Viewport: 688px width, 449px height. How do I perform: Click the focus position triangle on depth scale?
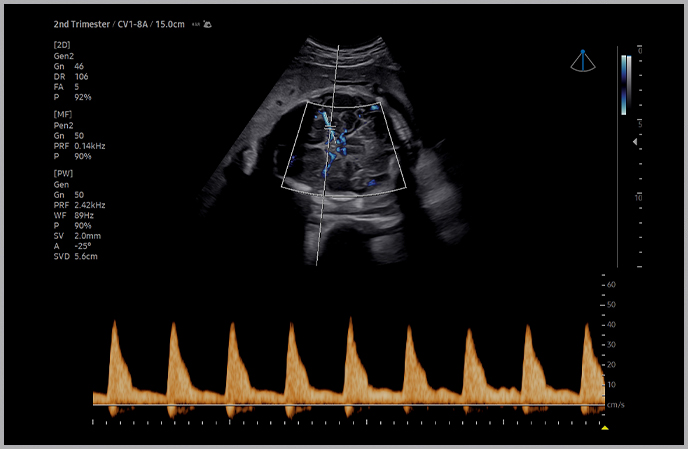coord(633,144)
